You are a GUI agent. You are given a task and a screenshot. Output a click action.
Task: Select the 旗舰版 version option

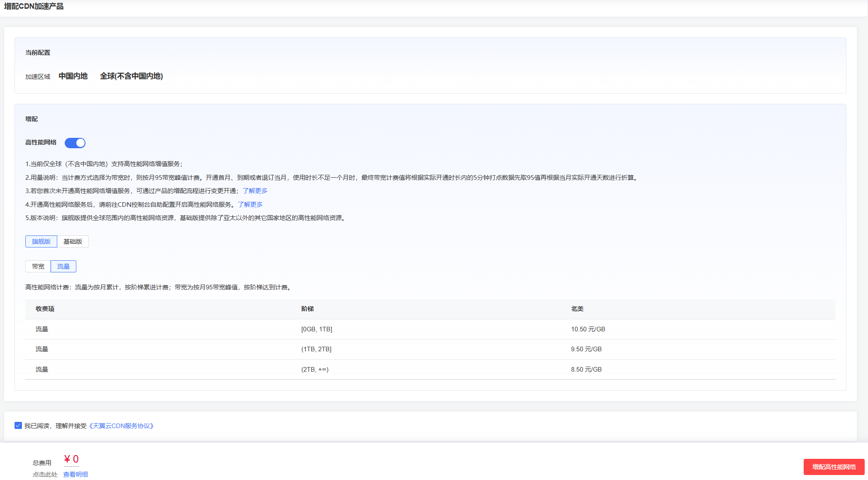(41, 242)
